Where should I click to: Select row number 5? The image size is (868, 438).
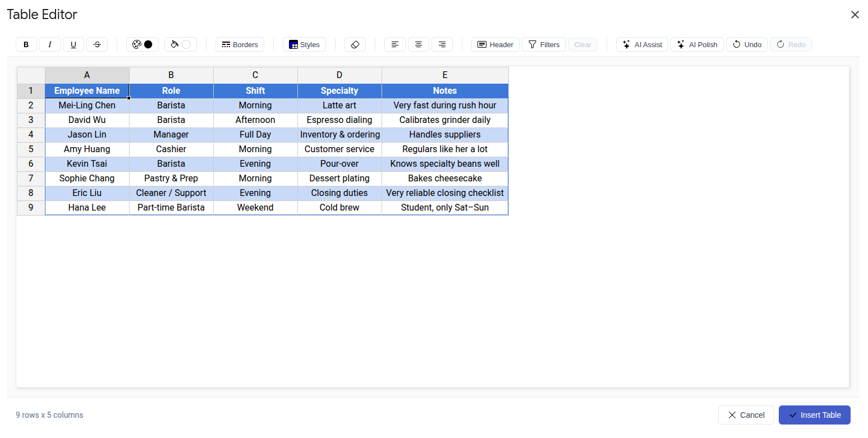tap(31, 149)
